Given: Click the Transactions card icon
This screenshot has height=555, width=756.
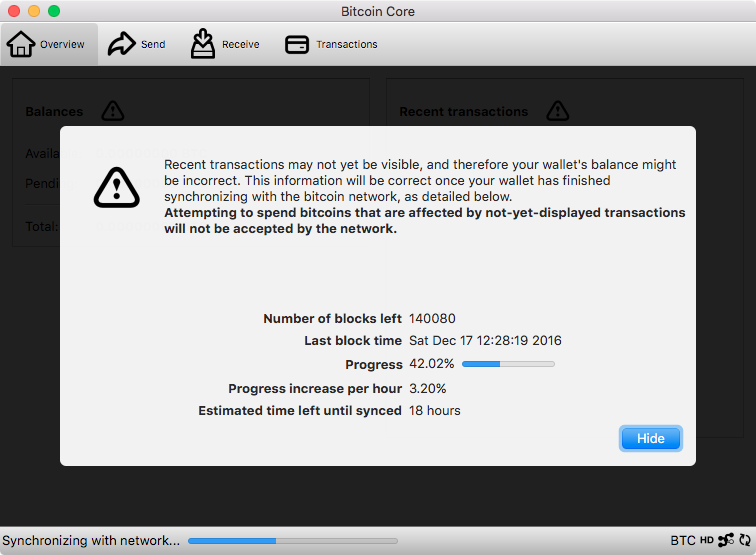Looking at the screenshot, I should click(297, 45).
